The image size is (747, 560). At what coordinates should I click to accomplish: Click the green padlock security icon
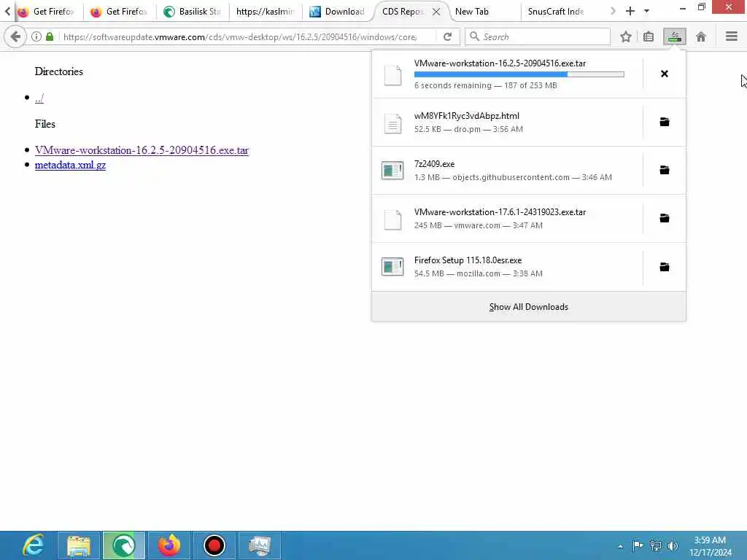click(50, 36)
